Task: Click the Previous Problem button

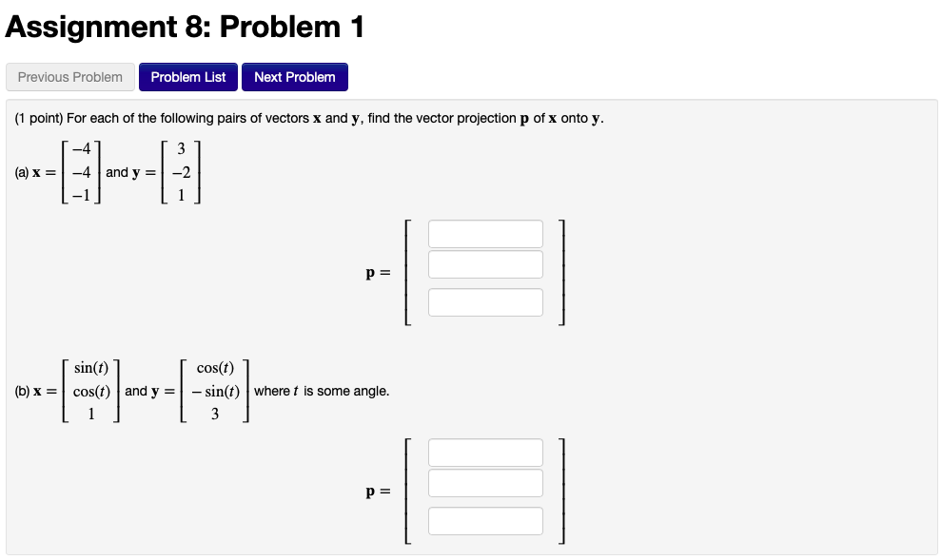Action: tap(69, 77)
